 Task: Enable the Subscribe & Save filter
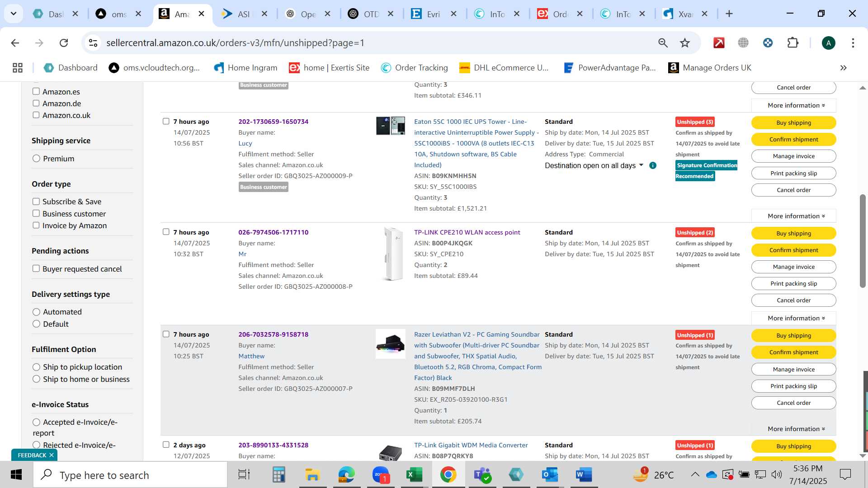pos(36,202)
